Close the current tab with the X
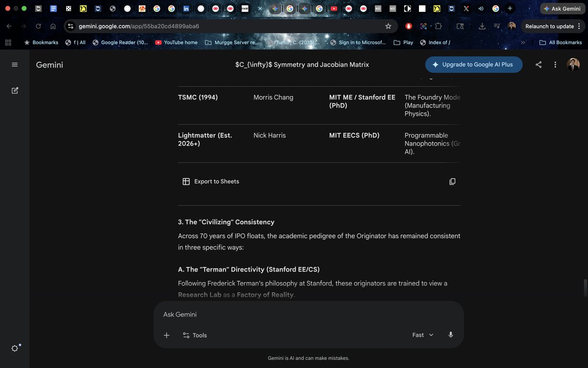The width and height of the screenshot is (588, 368). (x=260, y=9)
